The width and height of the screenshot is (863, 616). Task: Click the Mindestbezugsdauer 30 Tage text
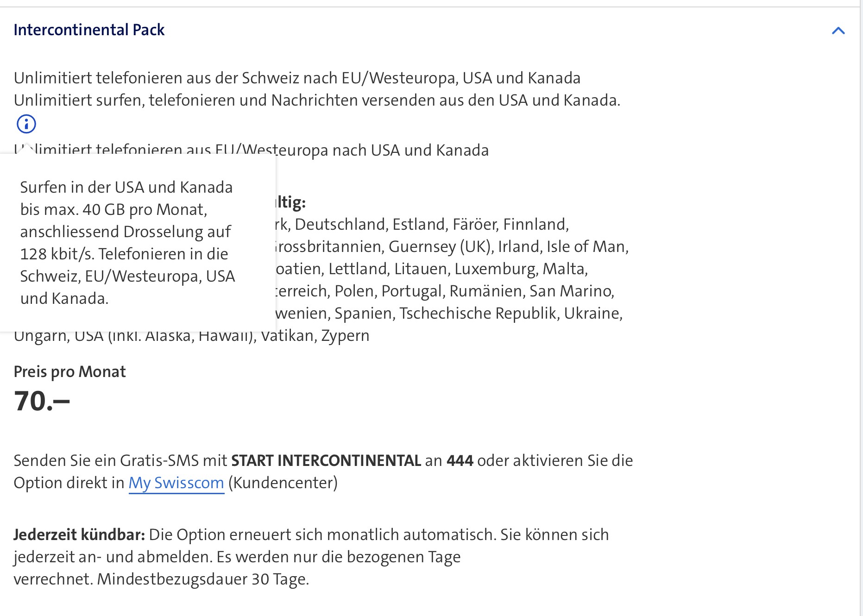pos(202,579)
